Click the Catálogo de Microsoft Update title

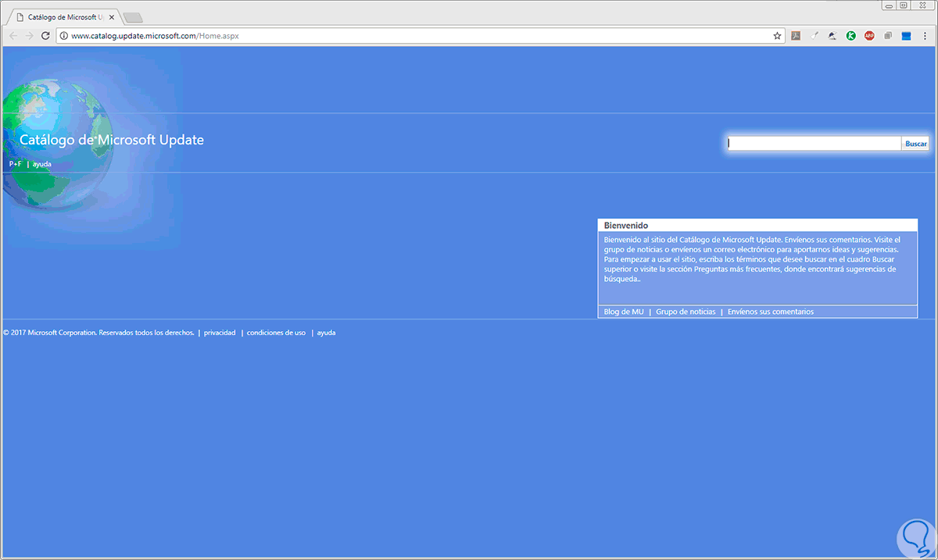pyautogui.click(x=111, y=140)
